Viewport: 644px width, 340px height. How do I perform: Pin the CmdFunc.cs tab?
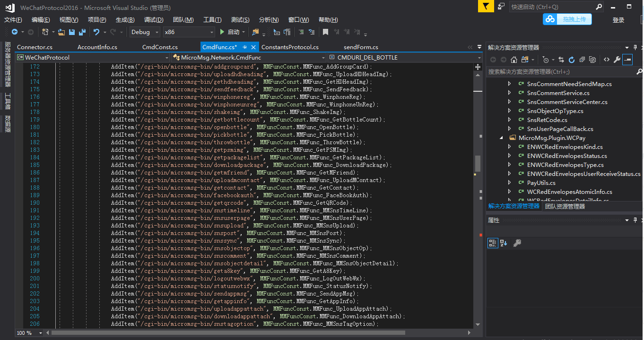coord(245,47)
